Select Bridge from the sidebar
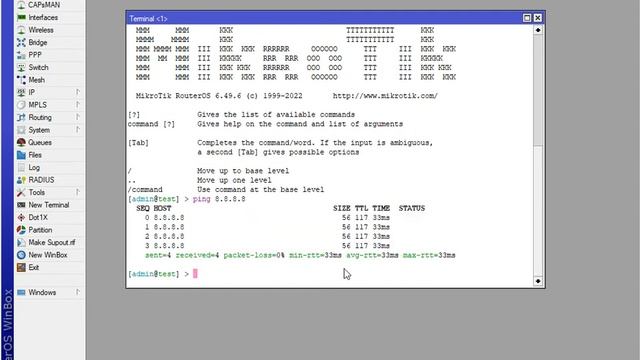 pos(49,42)
